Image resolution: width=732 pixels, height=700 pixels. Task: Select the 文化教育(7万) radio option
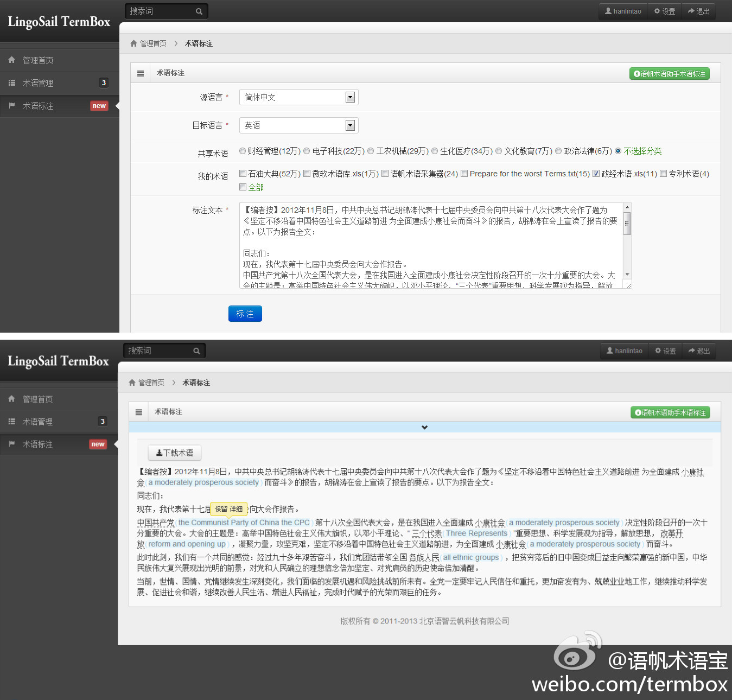[499, 151]
